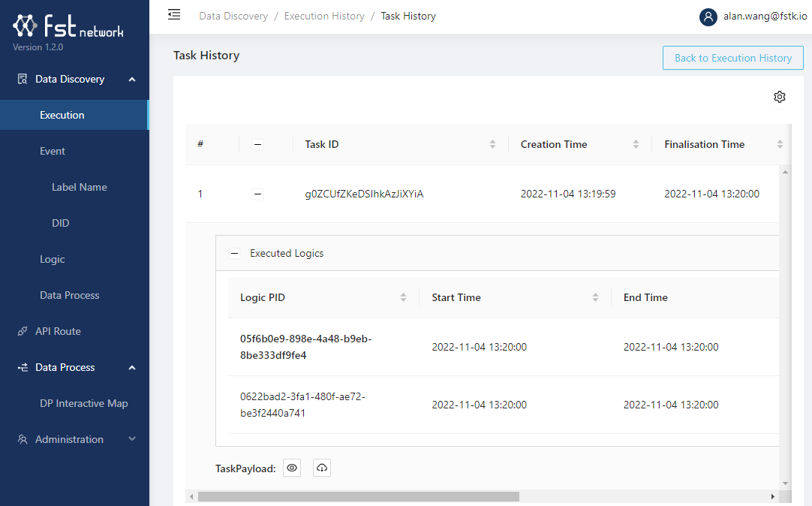View TaskPayload with the eye icon

(x=293, y=468)
